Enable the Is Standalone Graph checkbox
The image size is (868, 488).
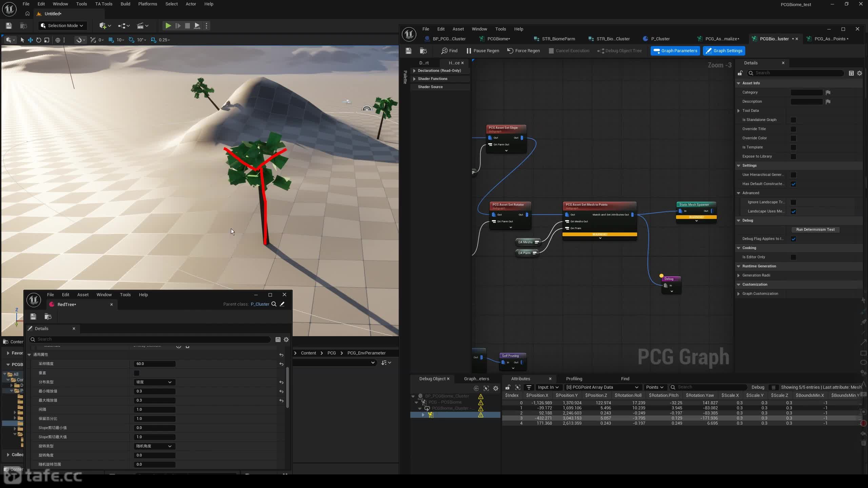click(x=793, y=120)
